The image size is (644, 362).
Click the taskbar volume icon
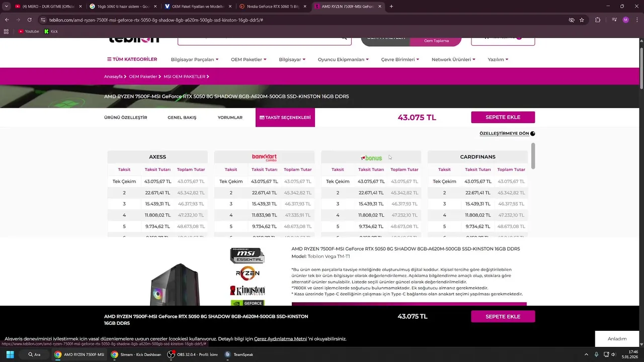pyautogui.click(x=613, y=354)
